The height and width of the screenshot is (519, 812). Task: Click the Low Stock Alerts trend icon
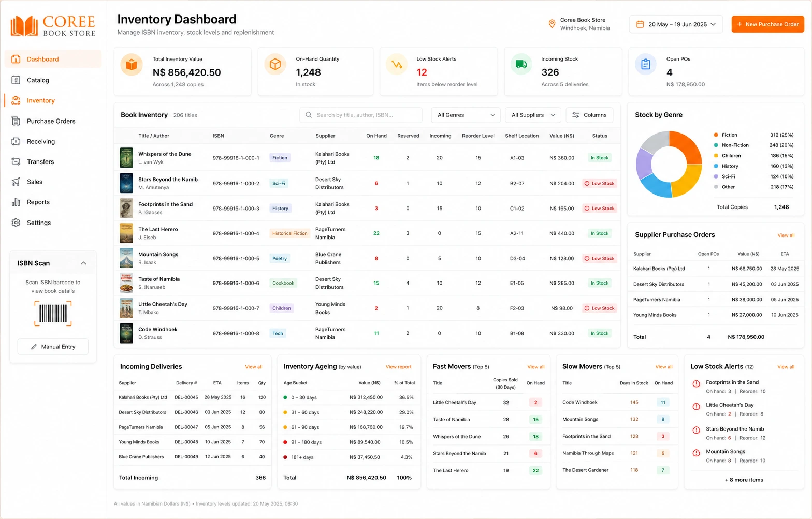point(397,65)
